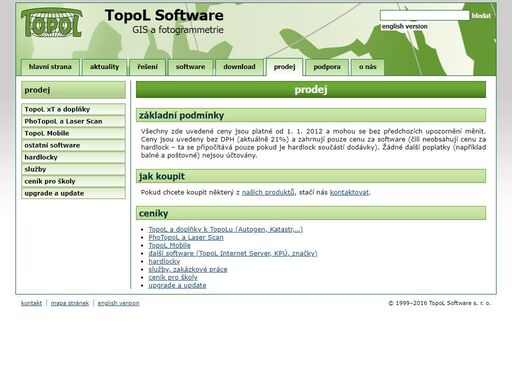The height and width of the screenshot is (384, 512).
Task: Open the hlavní strana tab
Action: (50, 67)
